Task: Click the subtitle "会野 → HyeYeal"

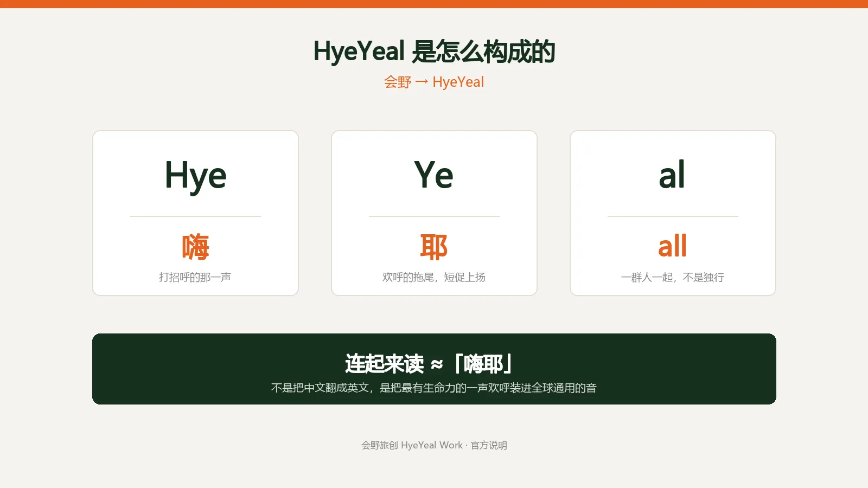Action: [434, 82]
